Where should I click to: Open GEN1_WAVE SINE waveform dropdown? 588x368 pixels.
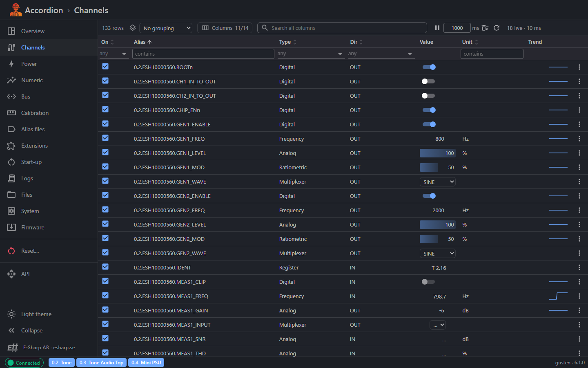pos(438,182)
